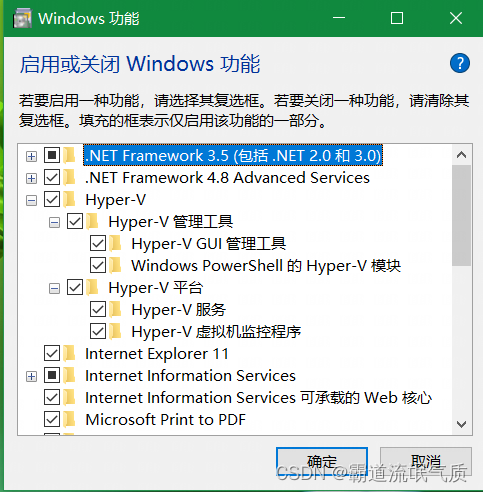
Task: Click folder icon of .NET Framework 4.8 Advanced Services
Action: tap(70, 177)
